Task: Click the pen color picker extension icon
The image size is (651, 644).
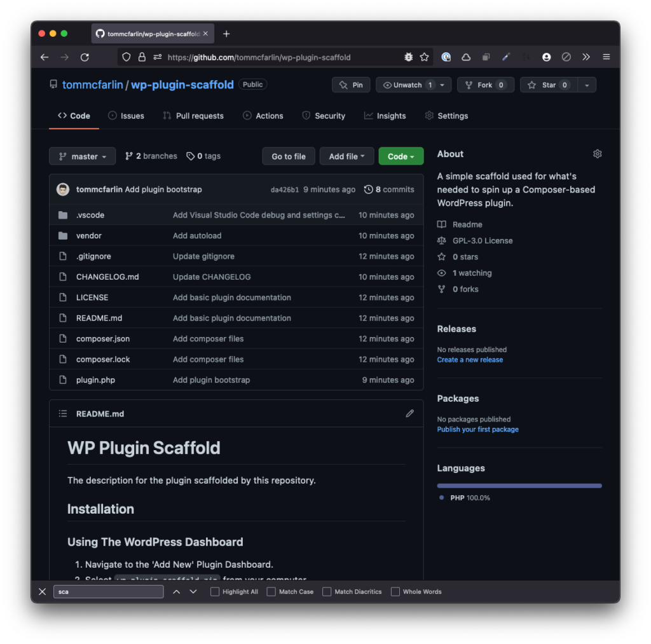Action: coord(505,57)
